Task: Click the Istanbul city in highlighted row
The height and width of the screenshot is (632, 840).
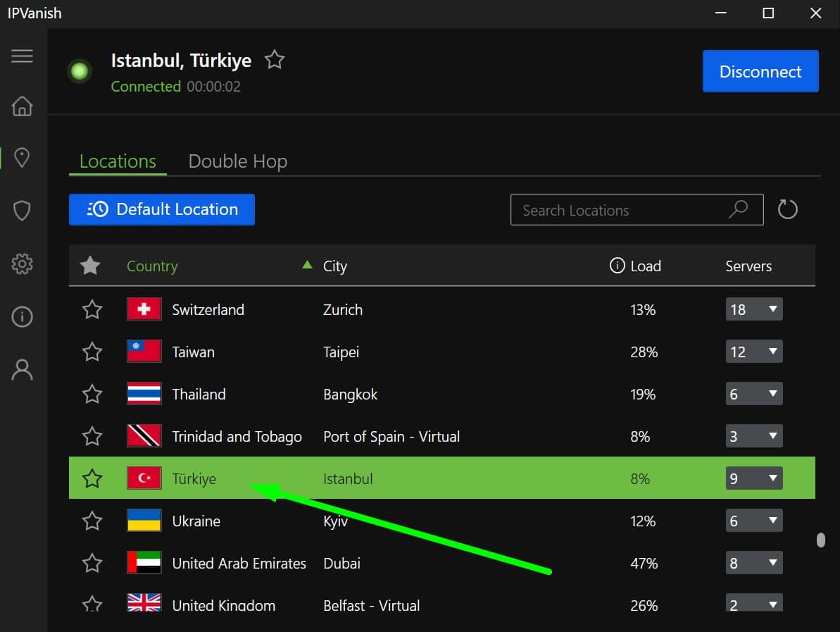Action: click(x=348, y=479)
